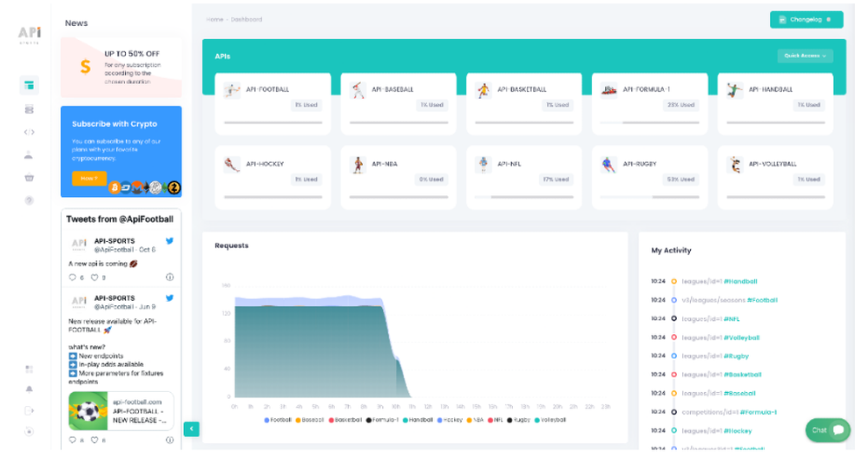
Task: Toggle Hockey series in chart legend
Action: point(450,420)
